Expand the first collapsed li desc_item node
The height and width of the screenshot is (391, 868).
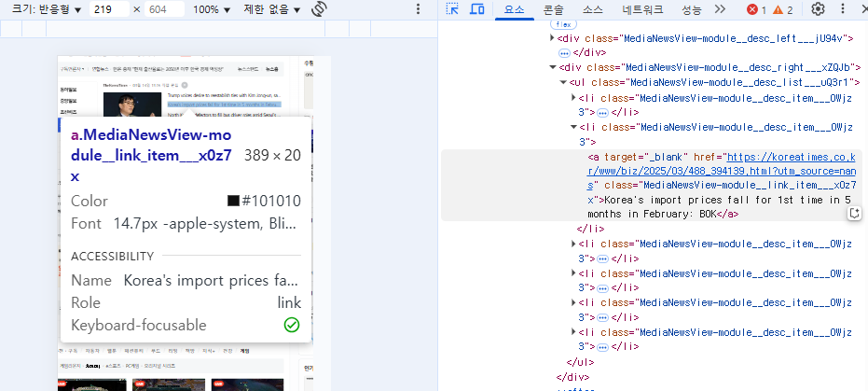tap(573, 97)
